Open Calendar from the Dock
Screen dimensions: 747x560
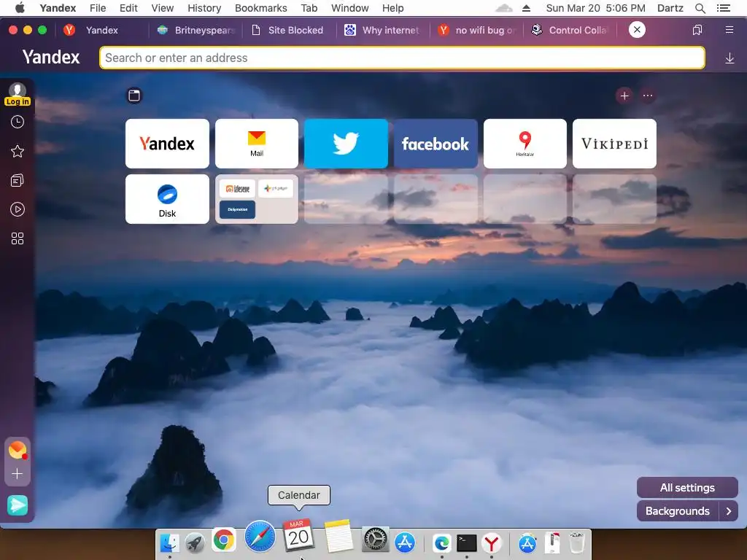[x=298, y=535]
